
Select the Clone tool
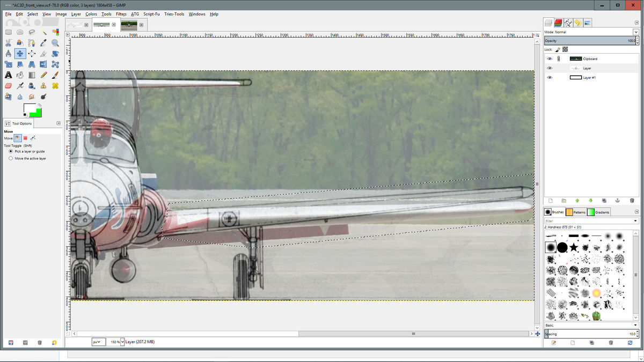click(43, 85)
